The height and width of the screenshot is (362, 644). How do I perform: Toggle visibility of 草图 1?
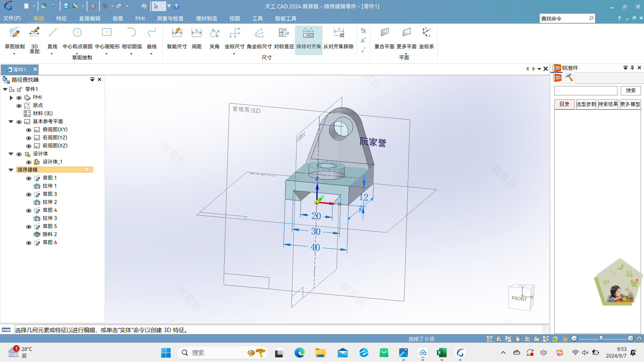pyautogui.click(x=29, y=178)
